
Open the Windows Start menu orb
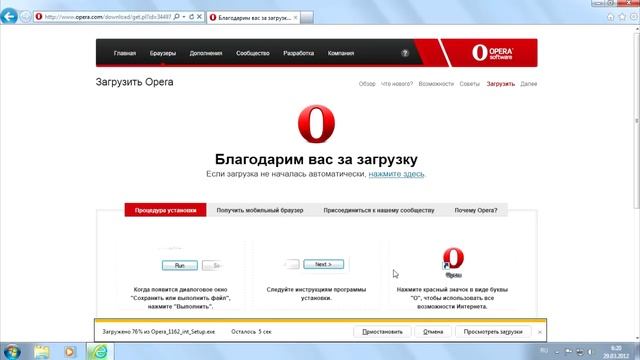click(11, 352)
